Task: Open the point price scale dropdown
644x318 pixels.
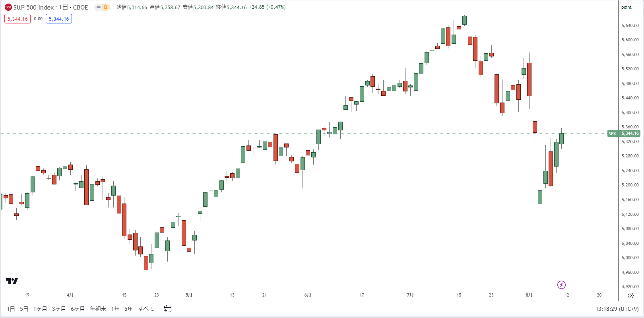Action: point(627,7)
